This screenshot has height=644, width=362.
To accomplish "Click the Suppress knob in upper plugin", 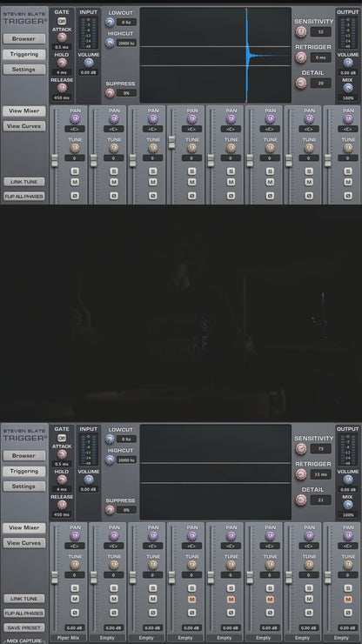I will (x=110, y=93).
